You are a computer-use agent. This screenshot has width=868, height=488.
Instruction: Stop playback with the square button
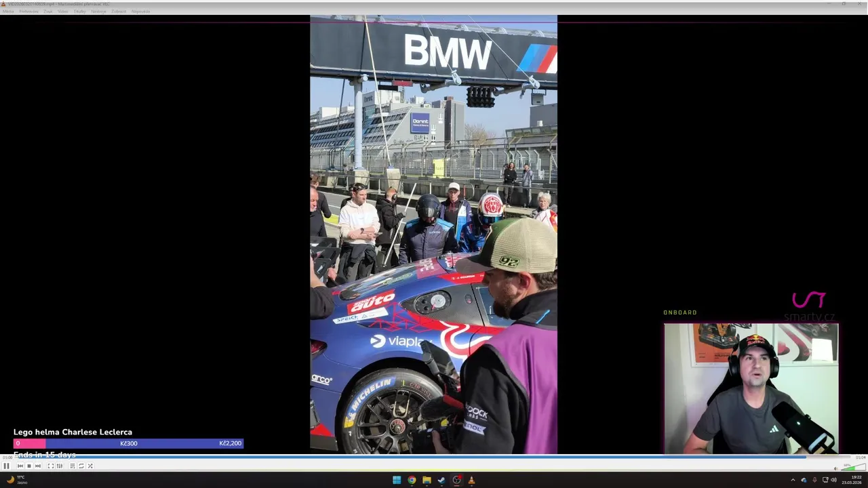coord(28,466)
